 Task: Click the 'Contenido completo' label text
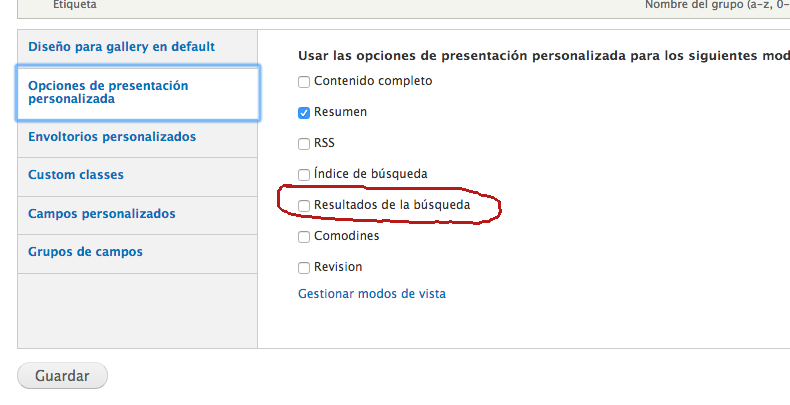pyautogui.click(x=373, y=81)
